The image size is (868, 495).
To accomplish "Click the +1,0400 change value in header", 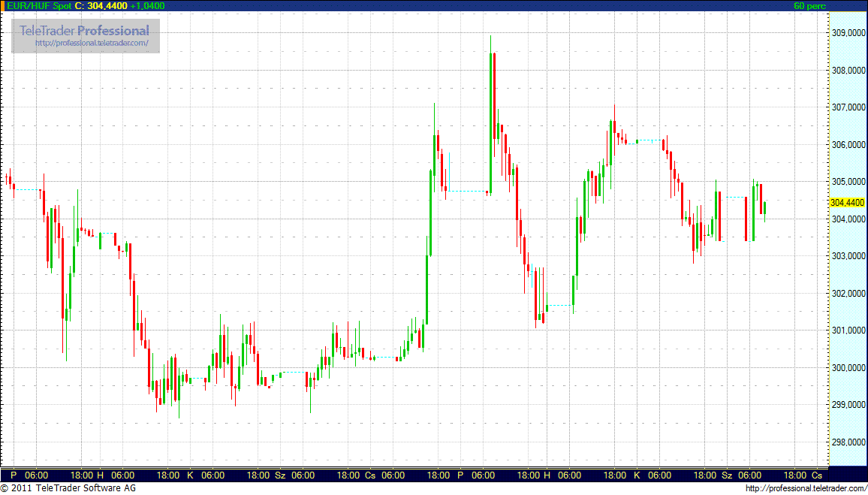I will click(147, 6).
